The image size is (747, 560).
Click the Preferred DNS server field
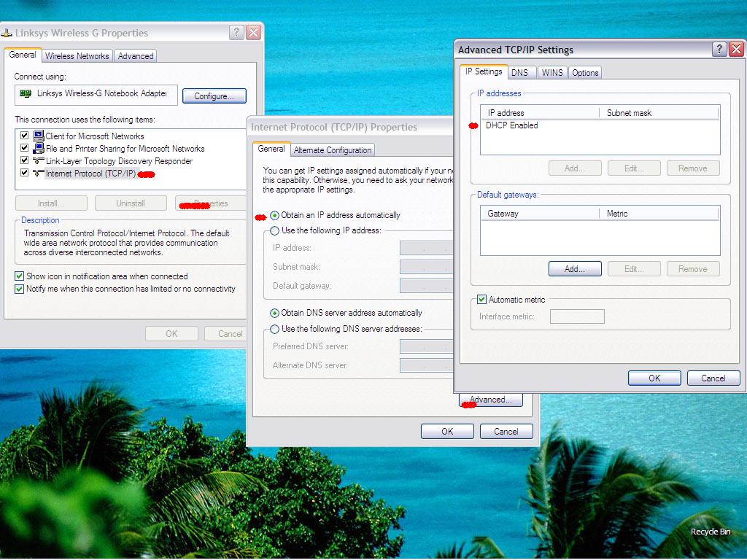[426, 346]
